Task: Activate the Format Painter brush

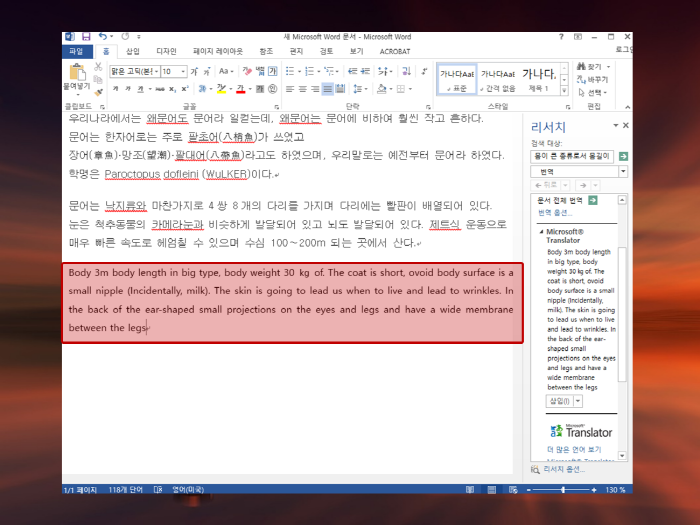Action: point(98,92)
